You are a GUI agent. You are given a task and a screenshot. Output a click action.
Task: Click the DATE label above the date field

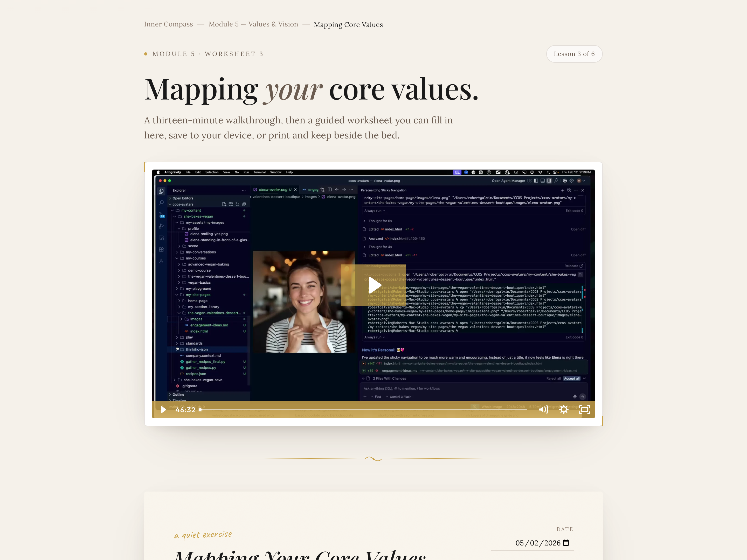[565, 529]
